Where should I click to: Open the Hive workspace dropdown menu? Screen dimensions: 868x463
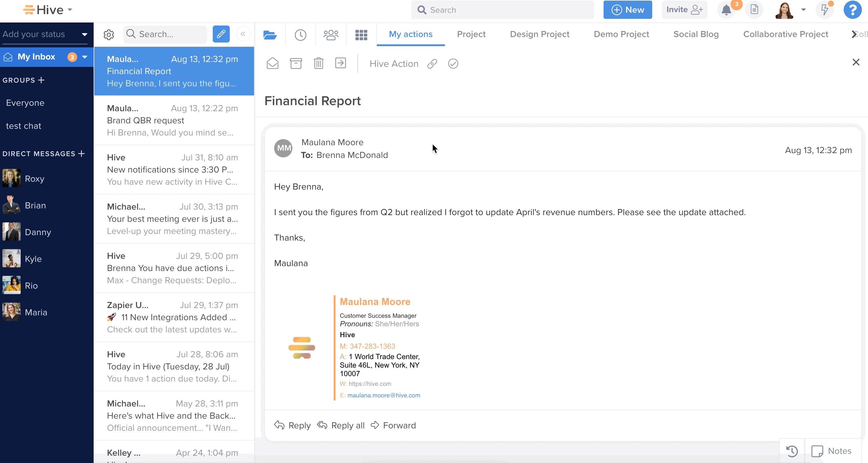pos(70,10)
